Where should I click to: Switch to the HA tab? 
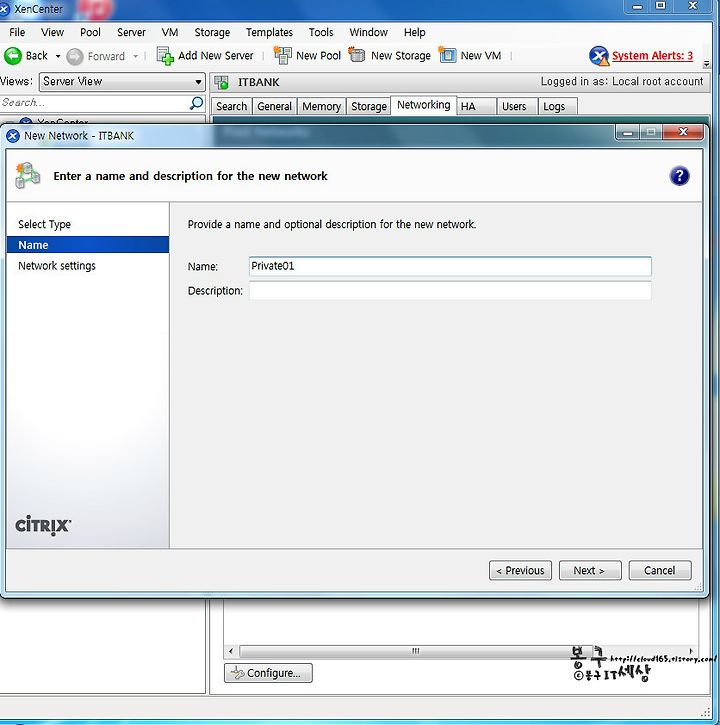[476, 106]
